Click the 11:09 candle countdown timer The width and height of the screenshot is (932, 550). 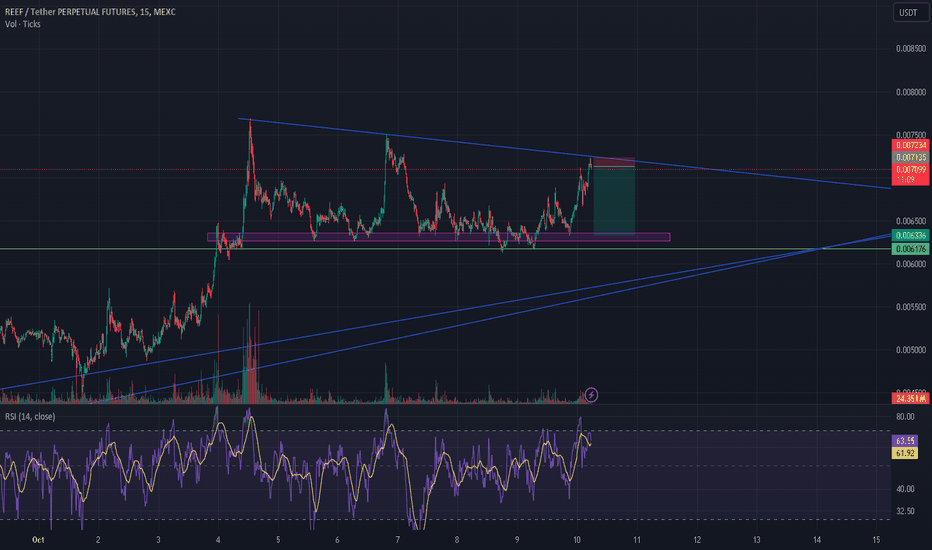coord(906,179)
